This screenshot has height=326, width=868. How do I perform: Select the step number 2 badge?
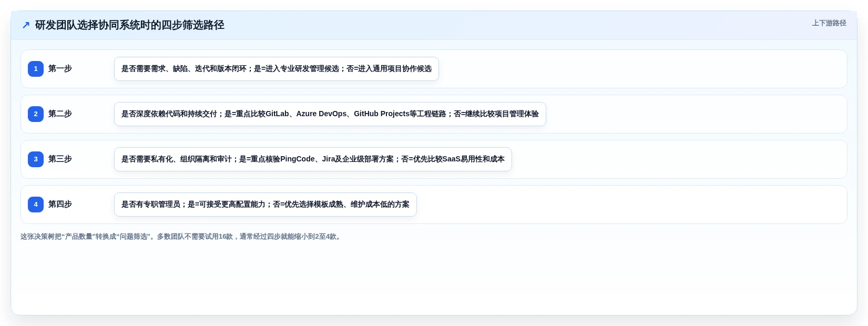tap(36, 114)
